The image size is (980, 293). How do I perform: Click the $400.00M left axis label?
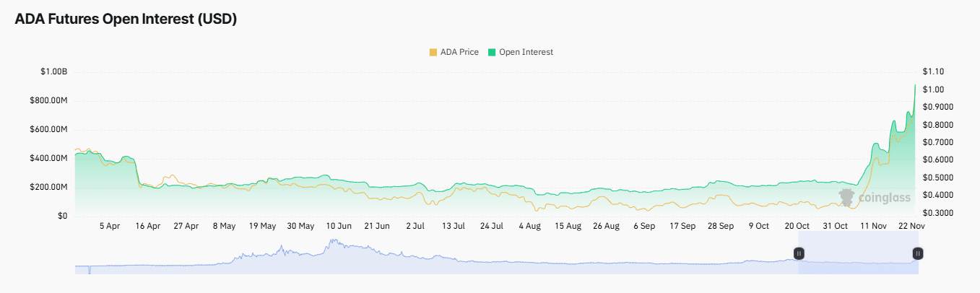pos(50,158)
